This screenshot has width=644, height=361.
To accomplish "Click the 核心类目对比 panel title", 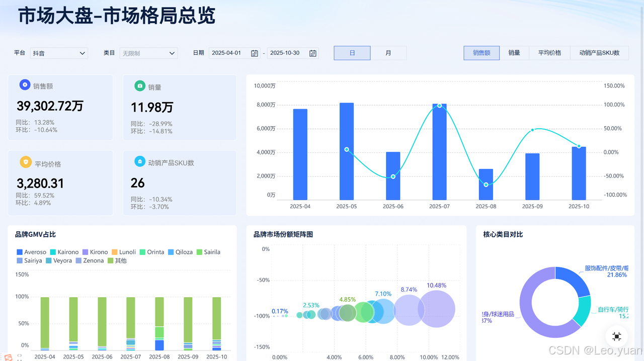I will 503,234.
